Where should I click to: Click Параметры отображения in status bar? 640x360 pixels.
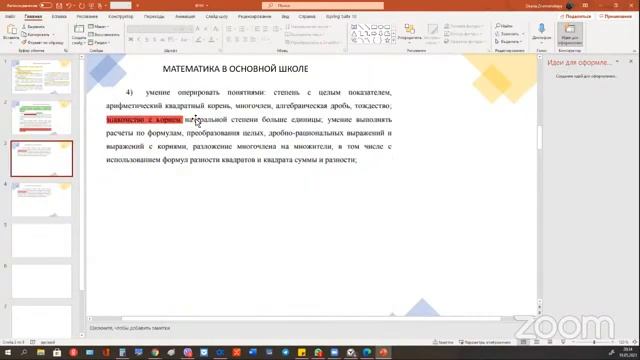[485, 342]
